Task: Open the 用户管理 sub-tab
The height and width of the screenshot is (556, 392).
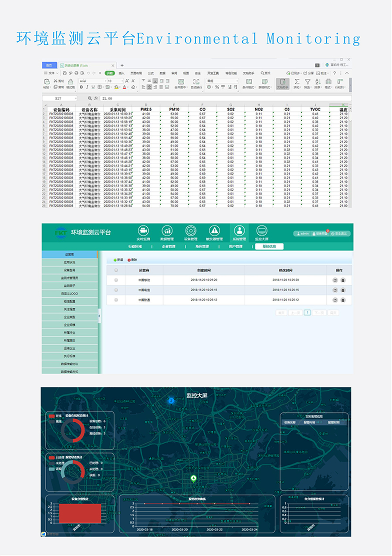Action: [x=236, y=246]
